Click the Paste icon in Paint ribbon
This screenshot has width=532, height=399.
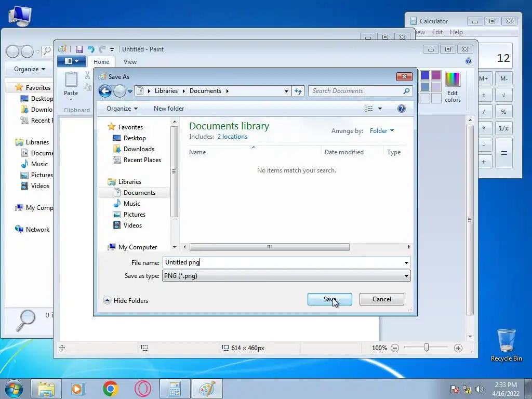tap(71, 79)
